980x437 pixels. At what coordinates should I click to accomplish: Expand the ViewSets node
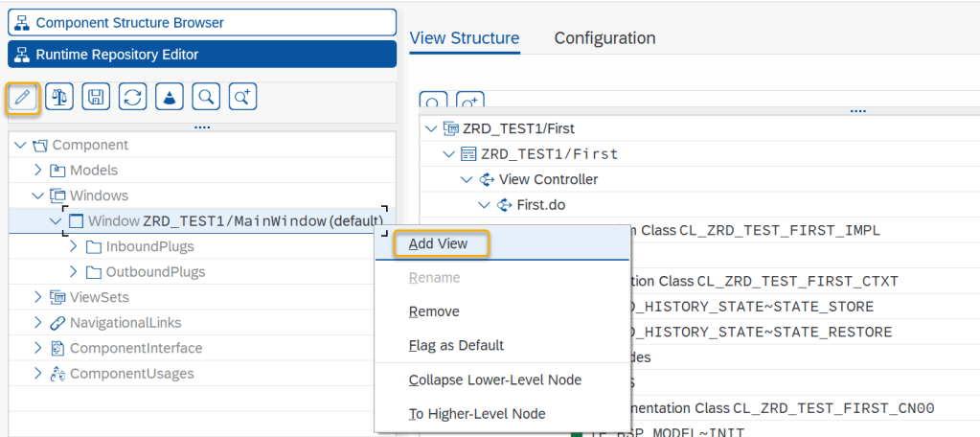click(38, 297)
